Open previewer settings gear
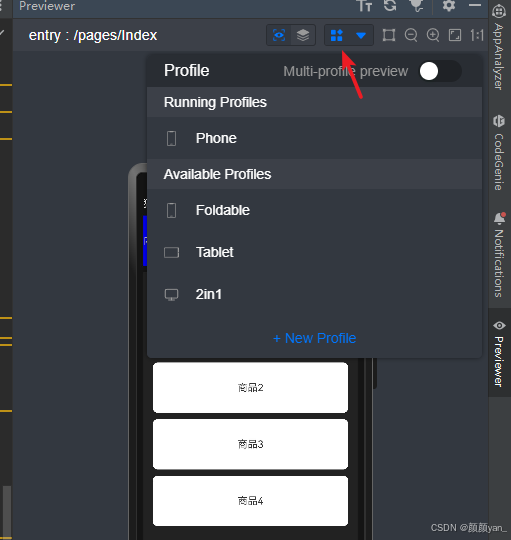 coord(449,5)
